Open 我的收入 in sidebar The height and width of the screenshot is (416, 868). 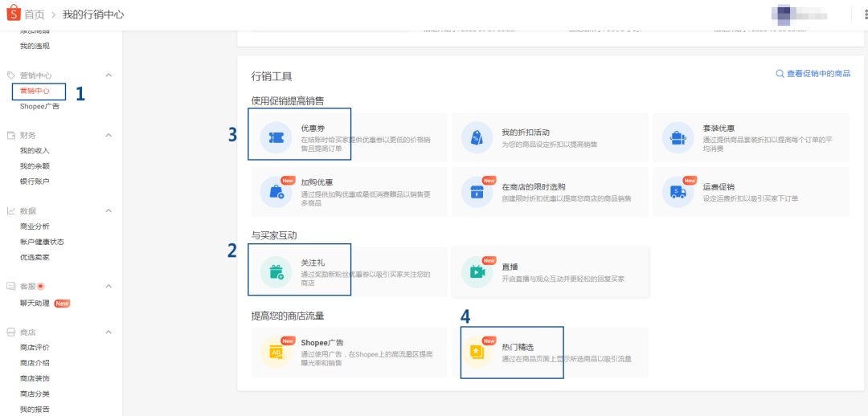pyautogui.click(x=35, y=150)
